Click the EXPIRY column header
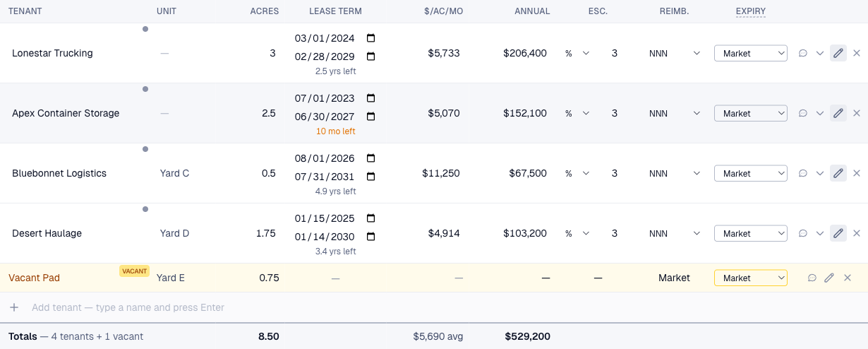Viewport: 868px width, 349px height. click(x=750, y=11)
